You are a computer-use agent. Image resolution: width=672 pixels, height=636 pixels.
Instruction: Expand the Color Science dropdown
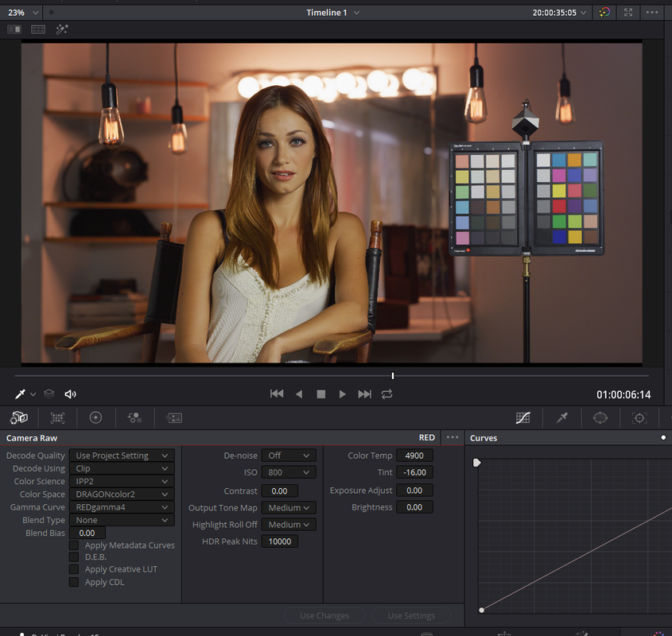pos(122,481)
